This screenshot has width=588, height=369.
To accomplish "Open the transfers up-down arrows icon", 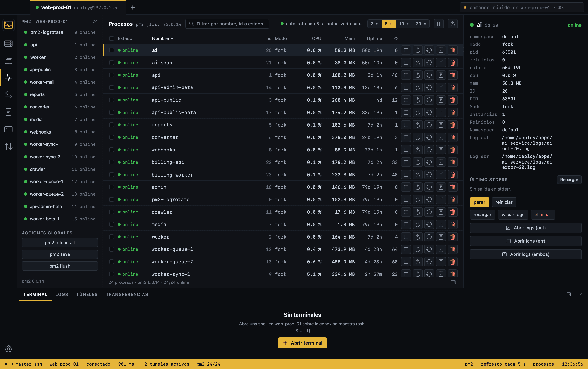I will pyautogui.click(x=9, y=146).
